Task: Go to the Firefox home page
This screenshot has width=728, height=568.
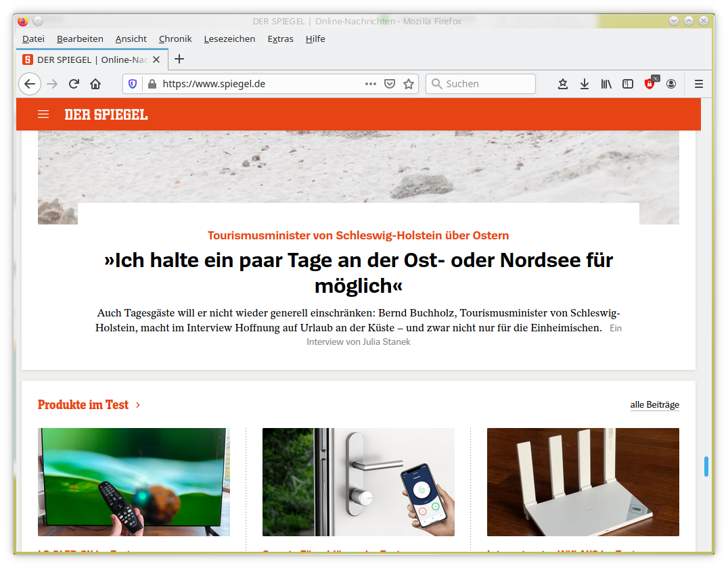Action: pyautogui.click(x=95, y=84)
